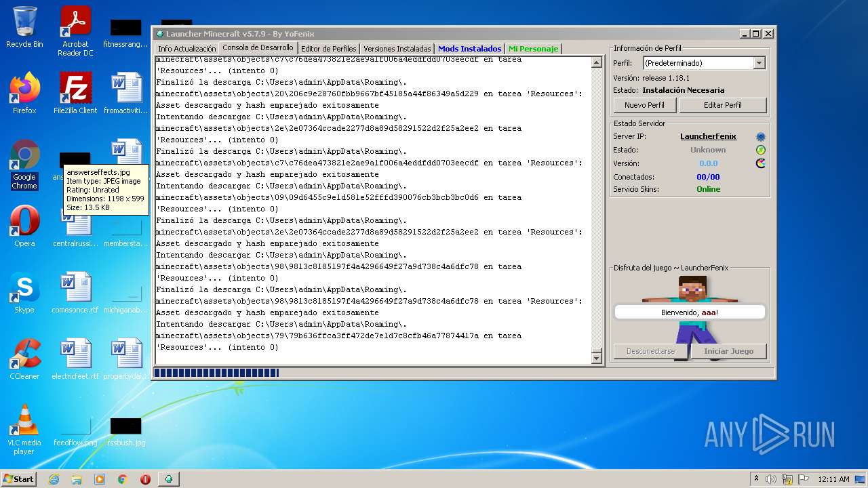Select the Consola de Desarrollo tab
The image size is (868, 488).
click(x=258, y=47)
